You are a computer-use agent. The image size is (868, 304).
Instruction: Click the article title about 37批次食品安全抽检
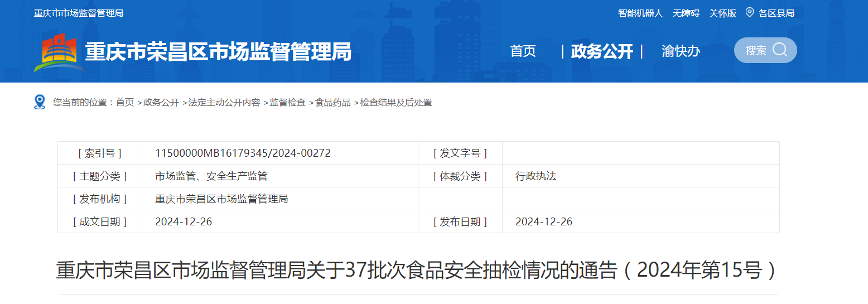pos(417,271)
